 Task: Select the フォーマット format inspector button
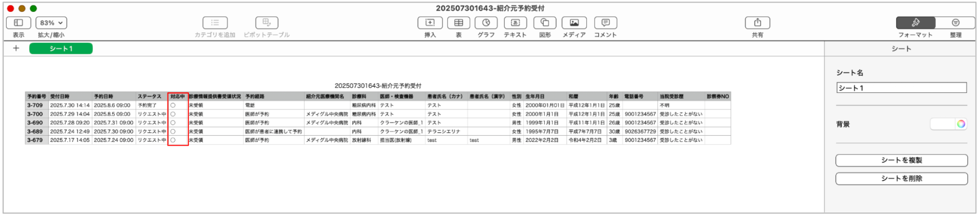click(916, 23)
